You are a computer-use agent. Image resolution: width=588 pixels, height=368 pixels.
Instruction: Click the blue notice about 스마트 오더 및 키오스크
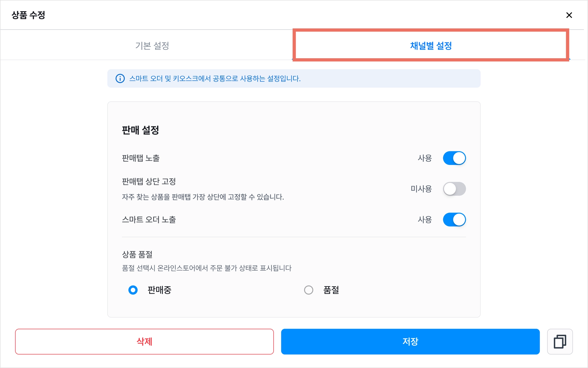(294, 78)
